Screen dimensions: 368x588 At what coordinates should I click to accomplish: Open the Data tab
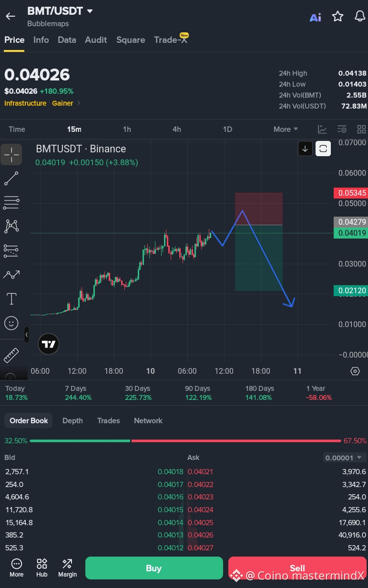67,40
